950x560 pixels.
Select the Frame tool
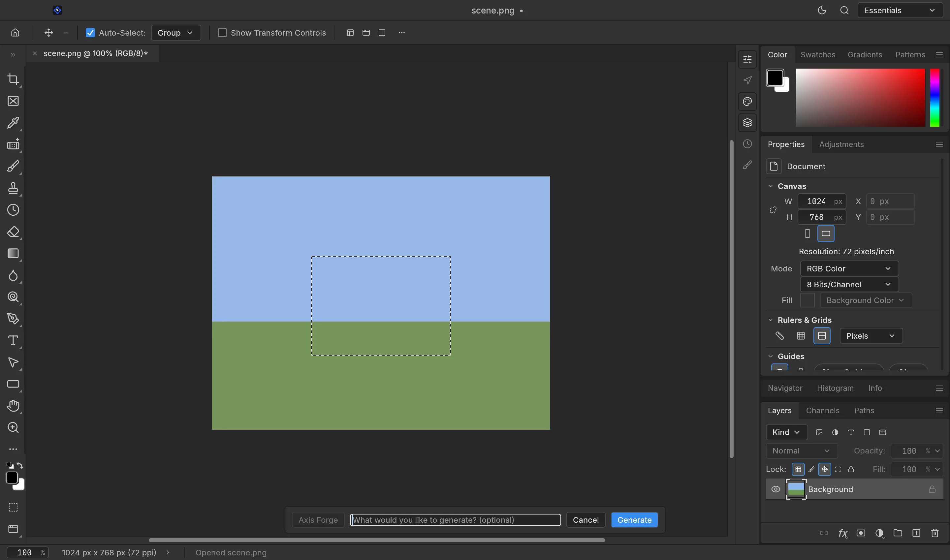click(13, 101)
